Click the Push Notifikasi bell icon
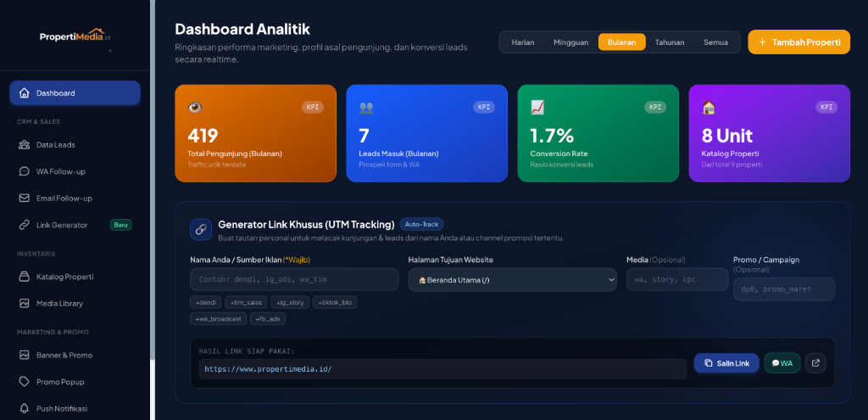868x420 pixels. pyautogui.click(x=25, y=408)
